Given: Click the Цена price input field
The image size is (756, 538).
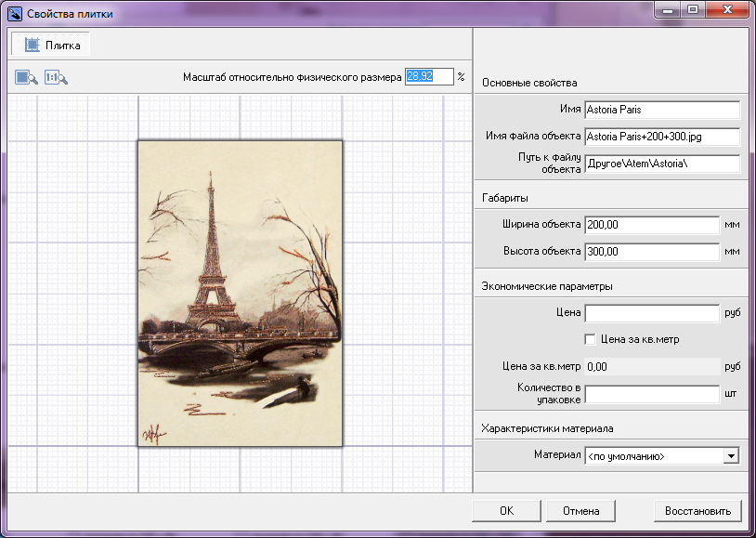Looking at the screenshot, I should [x=652, y=312].
